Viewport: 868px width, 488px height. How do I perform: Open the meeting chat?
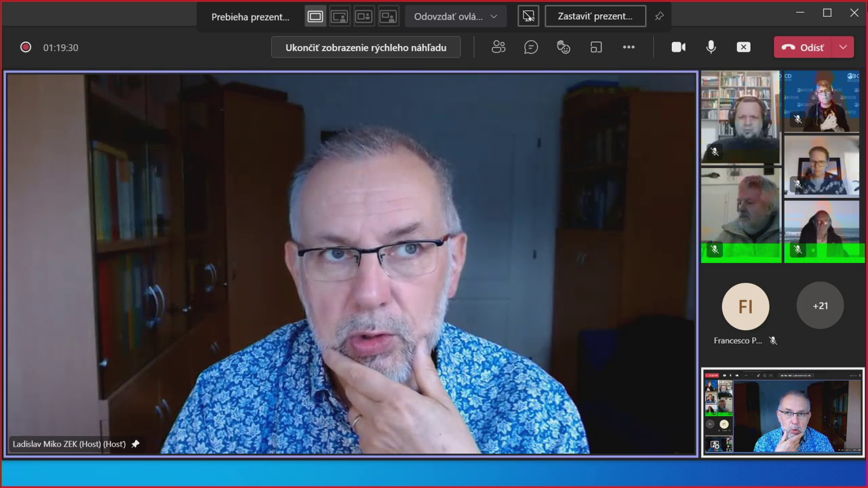click(531, 47)
